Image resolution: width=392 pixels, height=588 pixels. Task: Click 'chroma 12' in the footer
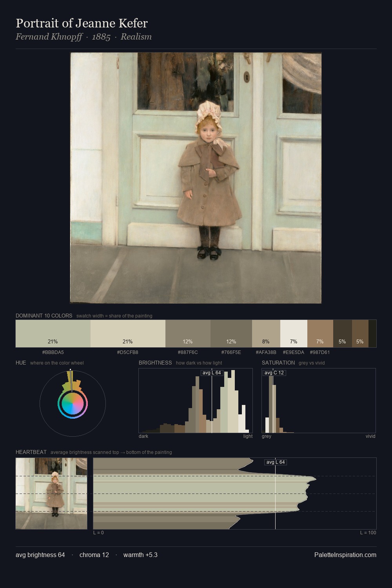tap(94, 555)
